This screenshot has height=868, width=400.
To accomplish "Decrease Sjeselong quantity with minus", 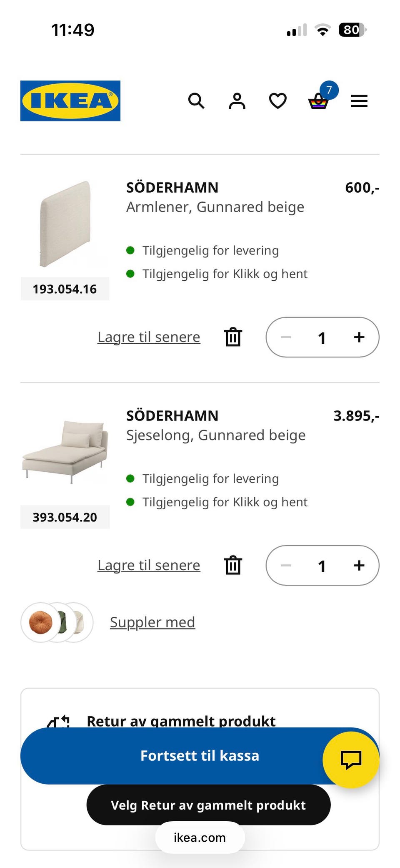I will [x=286, y=566].
